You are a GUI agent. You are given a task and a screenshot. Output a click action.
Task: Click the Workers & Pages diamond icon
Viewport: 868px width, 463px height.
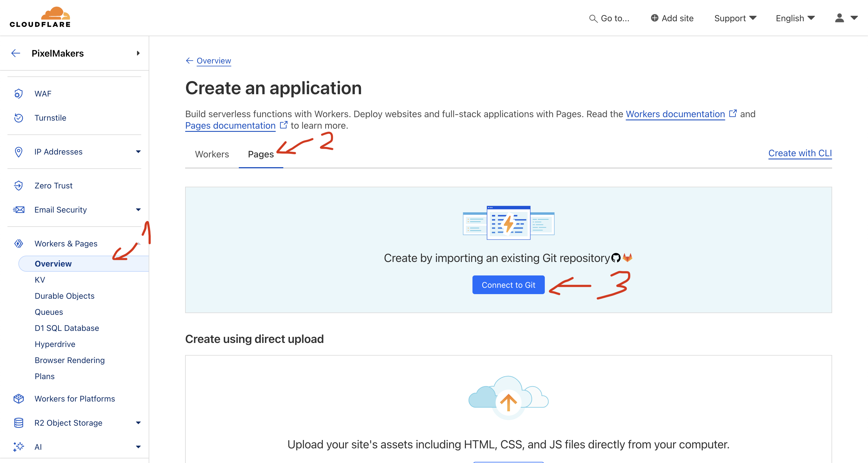tap(19, 244)
